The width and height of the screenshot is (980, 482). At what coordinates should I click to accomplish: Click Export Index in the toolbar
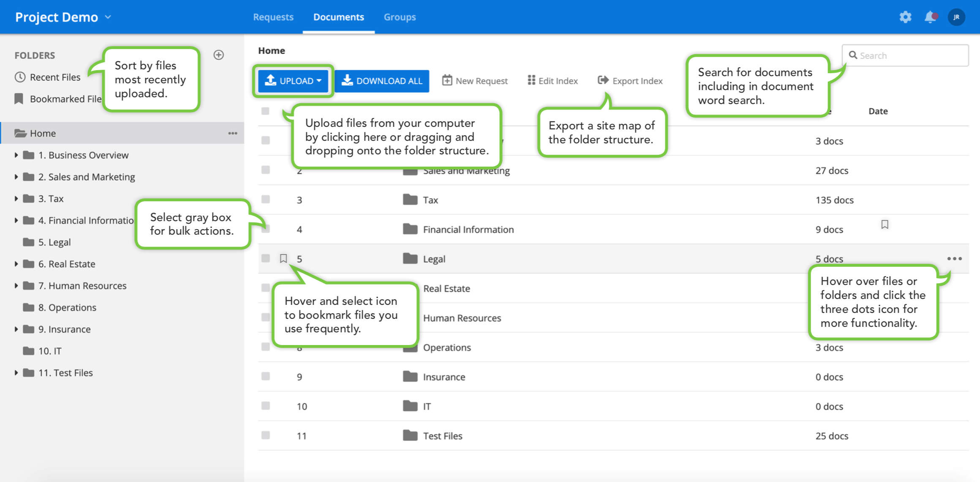click(x=630, y=81)
